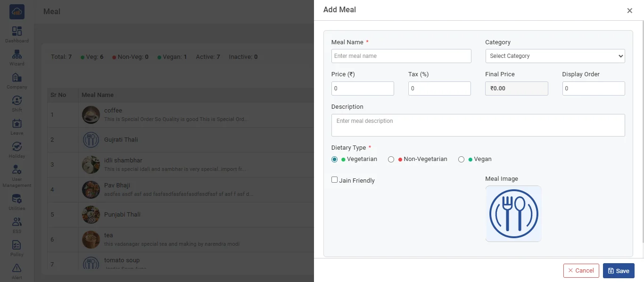Select the Non-Vegetarian dietary type
This screenshot has height=282, width=644.
pos(391,160)
